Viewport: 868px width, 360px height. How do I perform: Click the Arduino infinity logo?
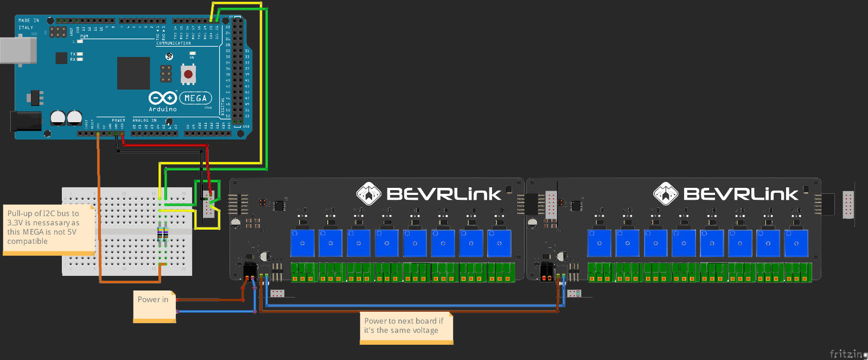[x=162, y=98]
